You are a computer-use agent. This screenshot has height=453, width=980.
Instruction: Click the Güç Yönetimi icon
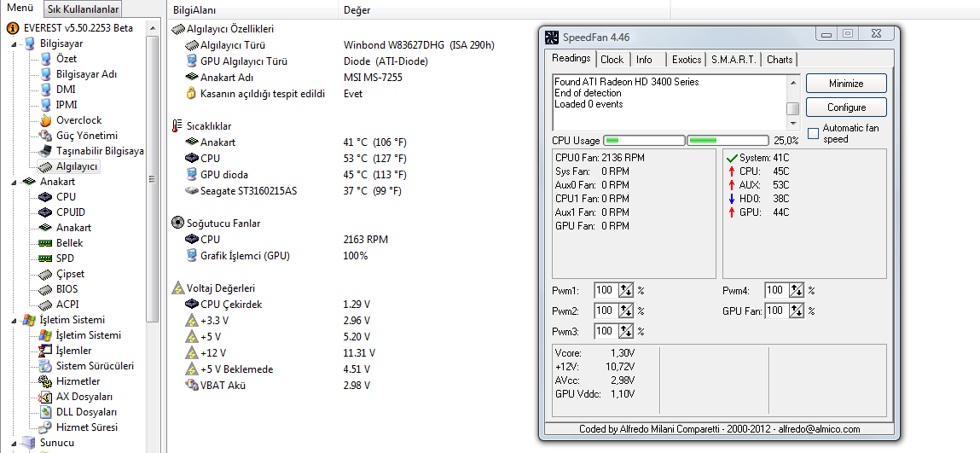coord(45,136)
